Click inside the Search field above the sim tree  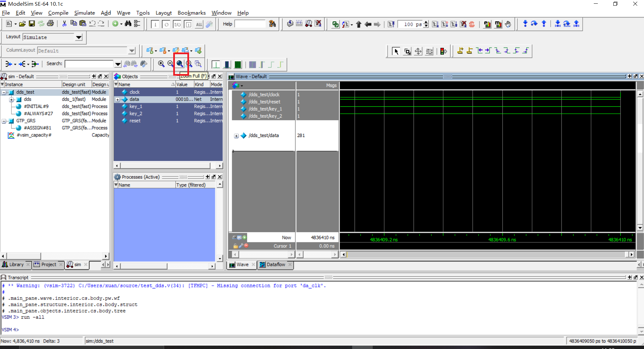(89, 64)
